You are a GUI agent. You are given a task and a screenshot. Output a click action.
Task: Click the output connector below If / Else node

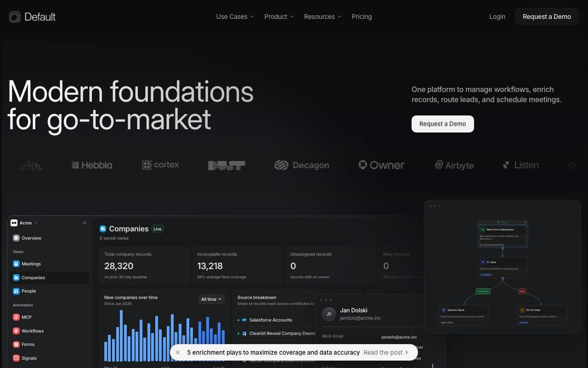[x=503, y=278]
